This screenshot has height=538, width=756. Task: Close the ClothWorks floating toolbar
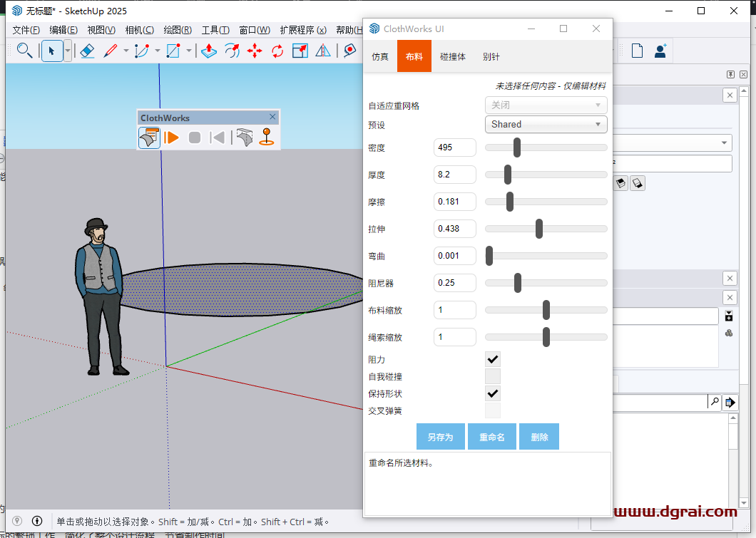tap(272, 117)
